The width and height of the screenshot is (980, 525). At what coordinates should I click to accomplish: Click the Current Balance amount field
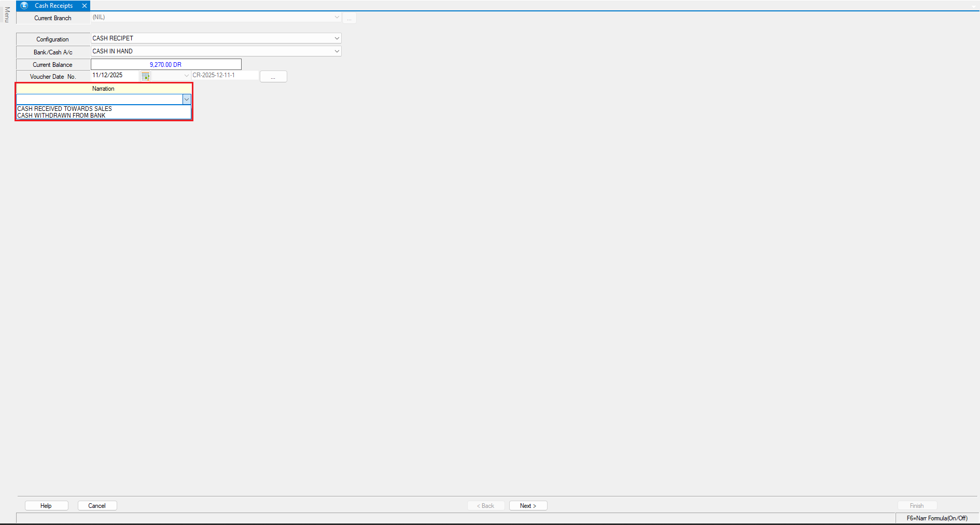pyautogui.click(x=166, y=65)
